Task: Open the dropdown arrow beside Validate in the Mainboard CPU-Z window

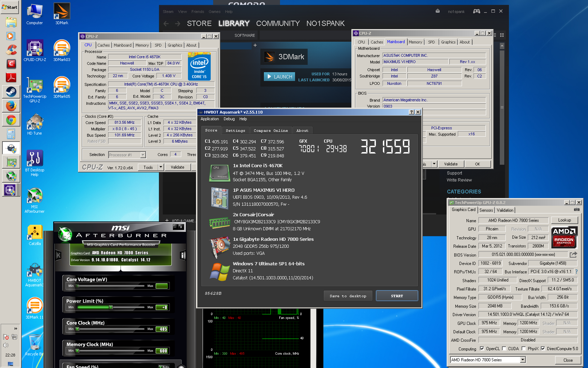Action: click(x=434, y=164)
